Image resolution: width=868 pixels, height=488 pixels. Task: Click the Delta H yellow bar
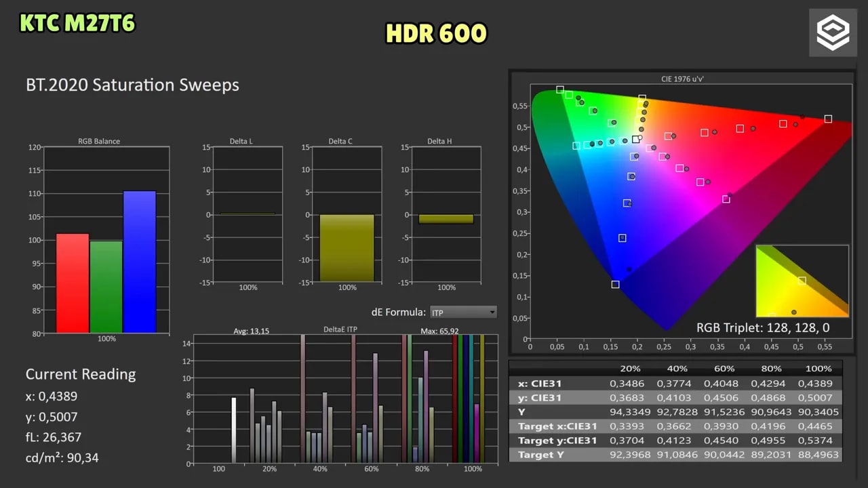point(446,219)
